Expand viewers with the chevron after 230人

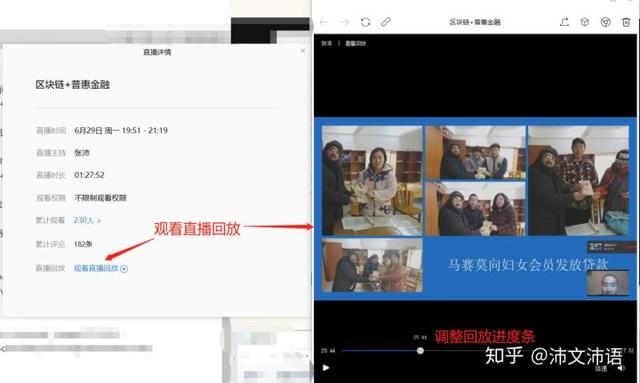pyautogui.click(x=99, y=220)
